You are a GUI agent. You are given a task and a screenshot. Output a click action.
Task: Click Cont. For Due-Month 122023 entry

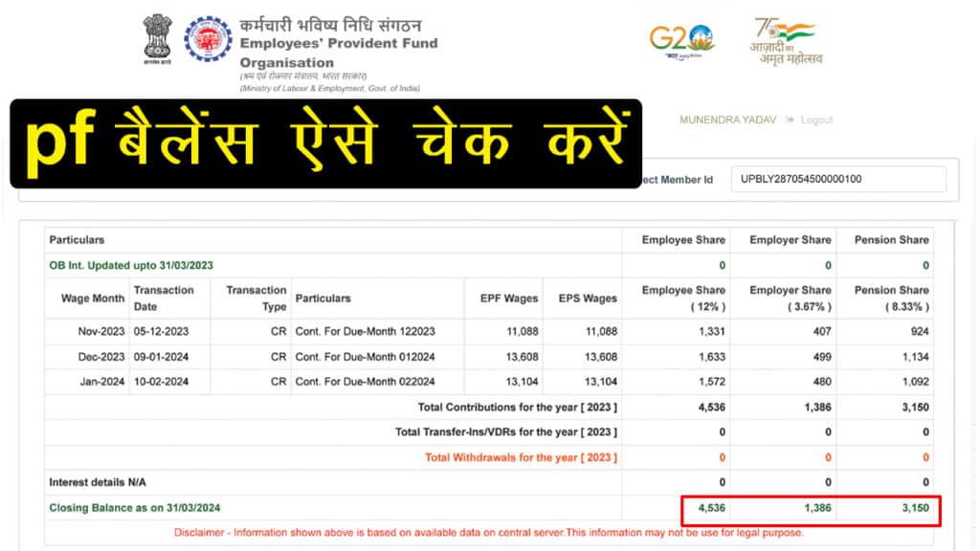pos(365,332)
